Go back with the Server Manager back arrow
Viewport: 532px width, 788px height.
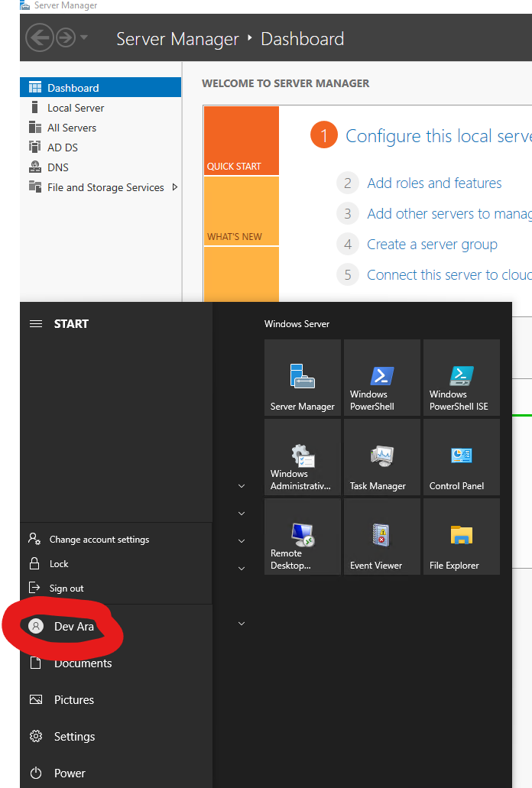[40, 37]
